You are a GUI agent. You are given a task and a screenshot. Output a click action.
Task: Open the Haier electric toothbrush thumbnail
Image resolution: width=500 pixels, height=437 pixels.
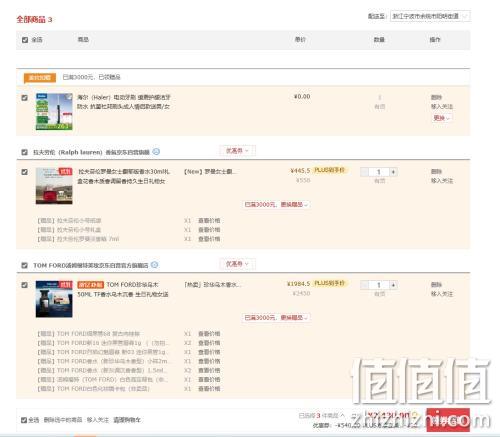pyautogui.click(x=54, y=112)
